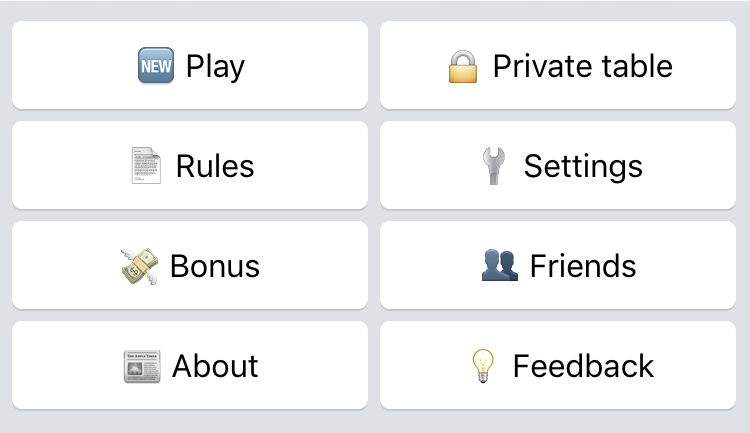
Task: Click the "Bonus" text label
Action: 215,266
